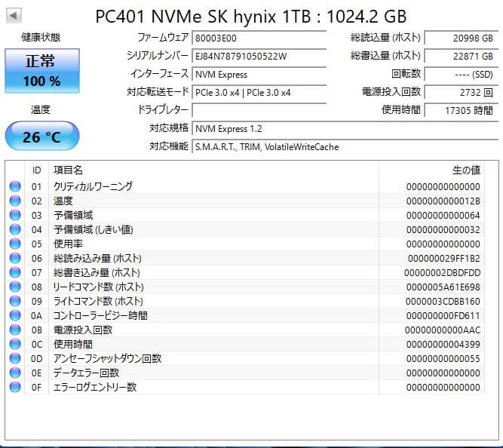Click status icon for row 07 総書き込み量
This screenshot has width=503, height=448.
[x=15, y=272]
